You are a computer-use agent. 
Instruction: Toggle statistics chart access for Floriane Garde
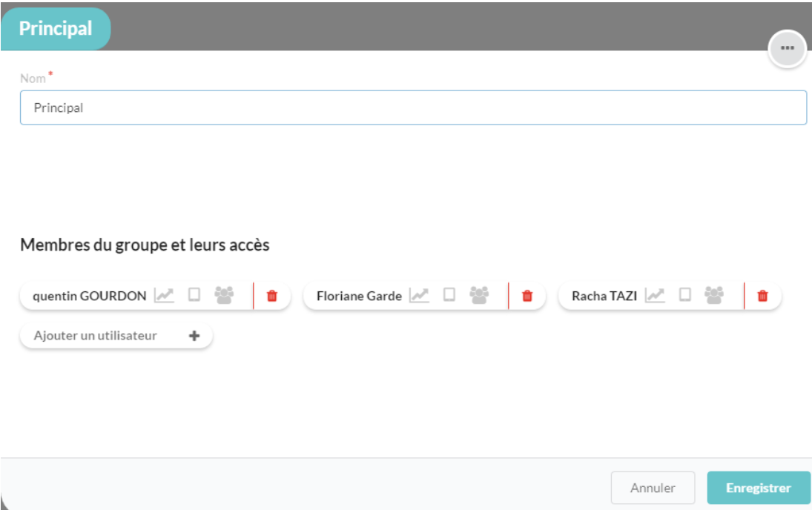pos(420,296)
